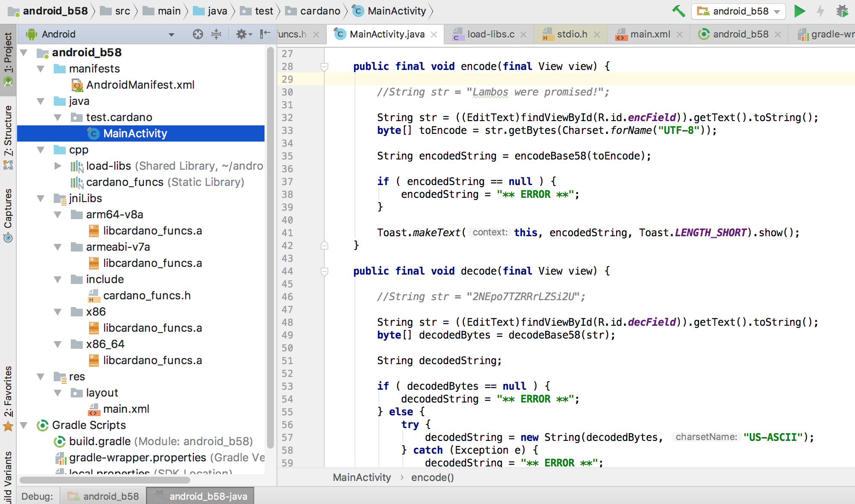Open Project panel settings gear

coord(241,34)
